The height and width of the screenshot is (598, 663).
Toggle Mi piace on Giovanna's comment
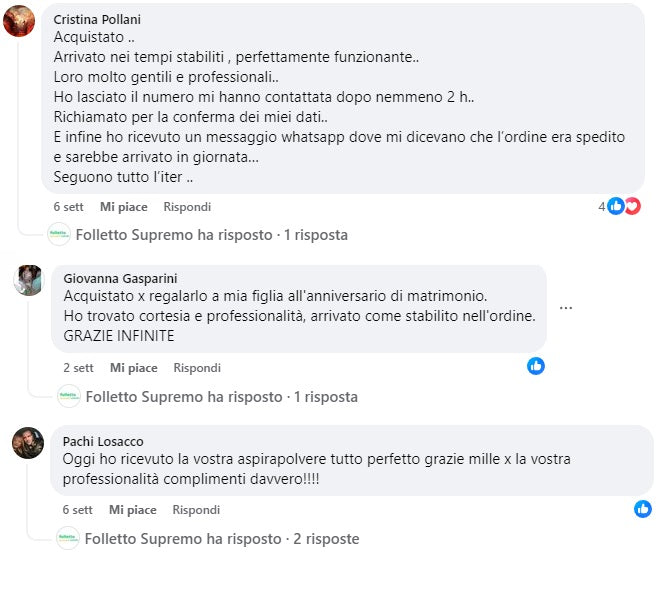pyautogui.click(x=133, y=368)
